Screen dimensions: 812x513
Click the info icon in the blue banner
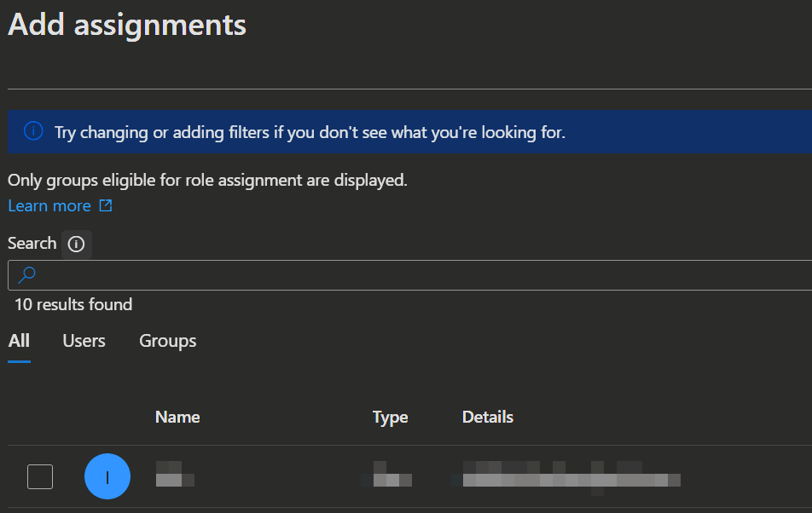33,131
